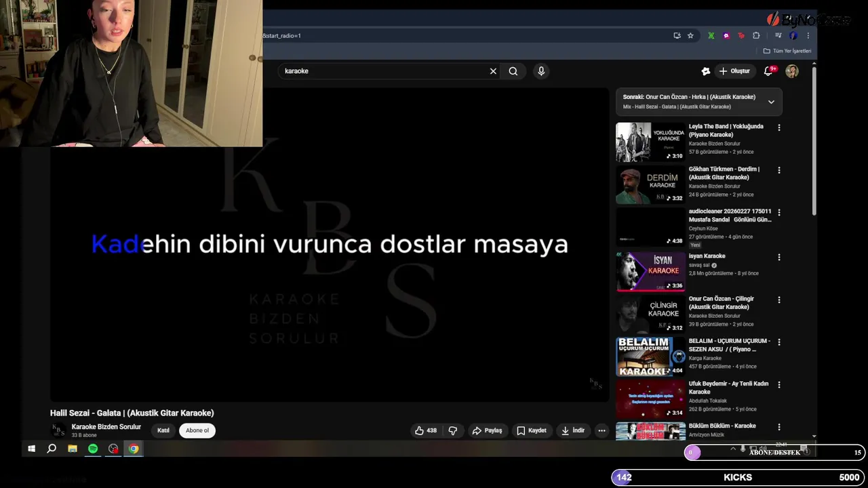The width and height of the screenshot is (868, 488).
Task: Open the Ay Tenli Kadın thumbnail
Action: [650, 399]
